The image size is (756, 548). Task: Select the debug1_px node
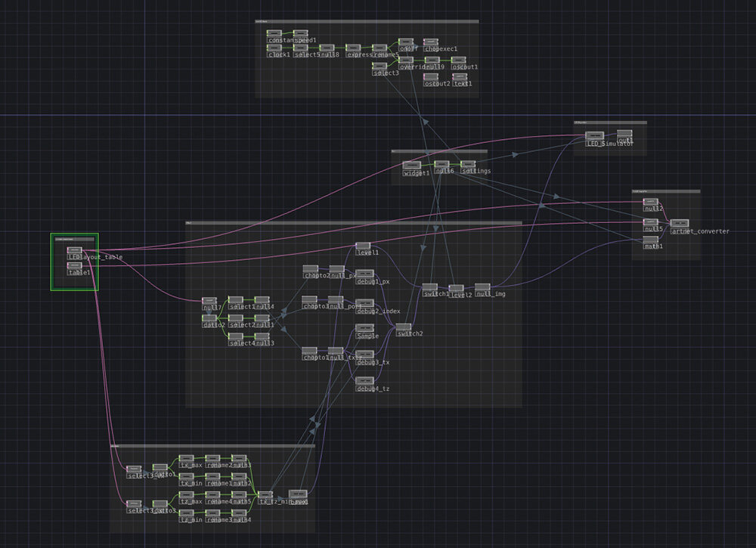tap(364, 274)
